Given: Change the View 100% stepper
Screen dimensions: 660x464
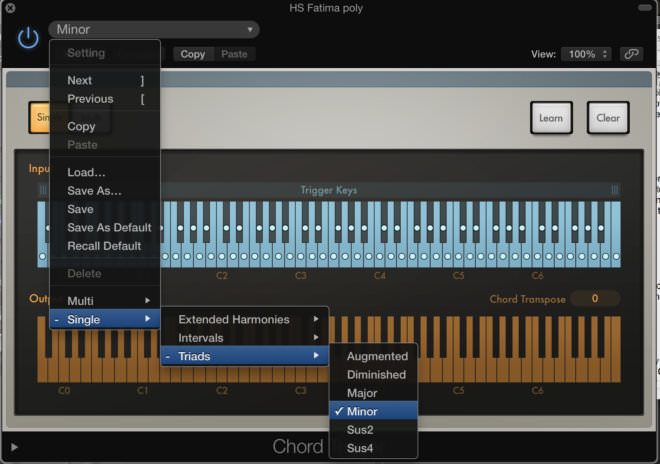Looking at the screenshot, I should tap(586, 54).
